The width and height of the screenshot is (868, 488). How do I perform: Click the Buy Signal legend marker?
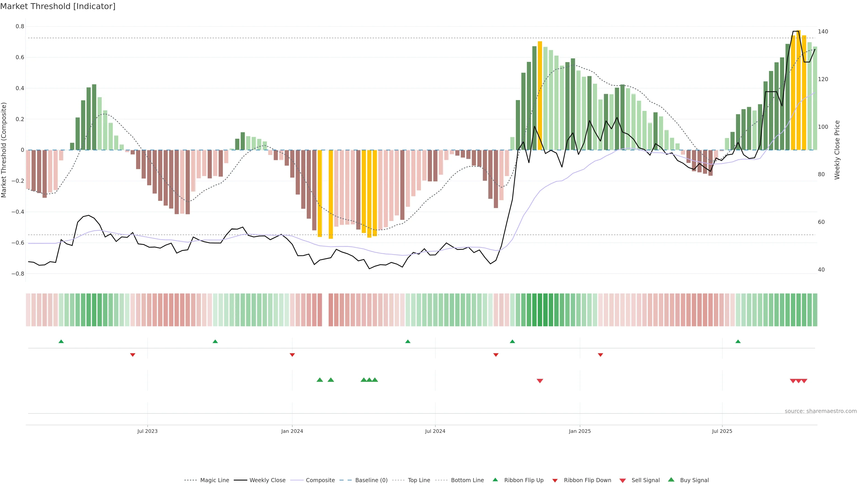click(x=671, y=480)
